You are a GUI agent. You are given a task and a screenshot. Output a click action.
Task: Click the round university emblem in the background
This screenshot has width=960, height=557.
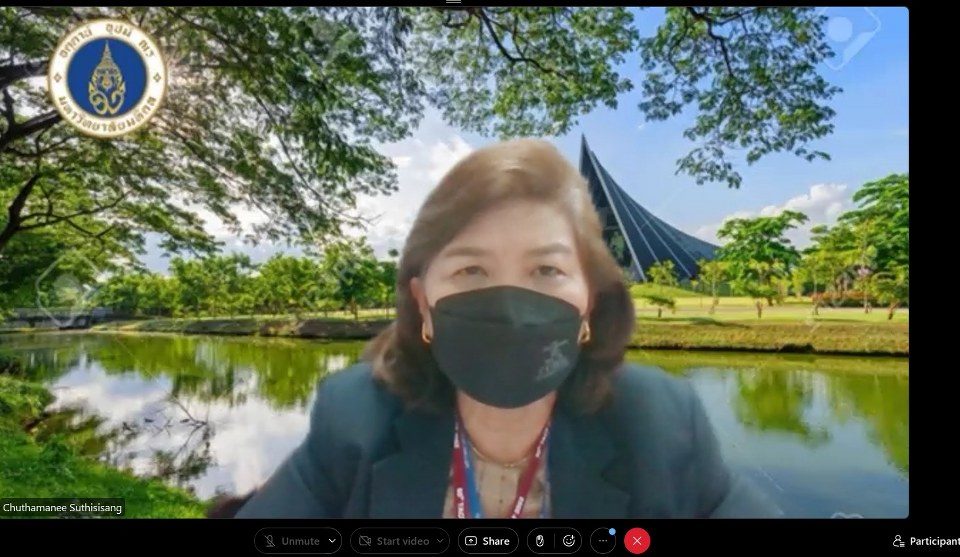107,77
